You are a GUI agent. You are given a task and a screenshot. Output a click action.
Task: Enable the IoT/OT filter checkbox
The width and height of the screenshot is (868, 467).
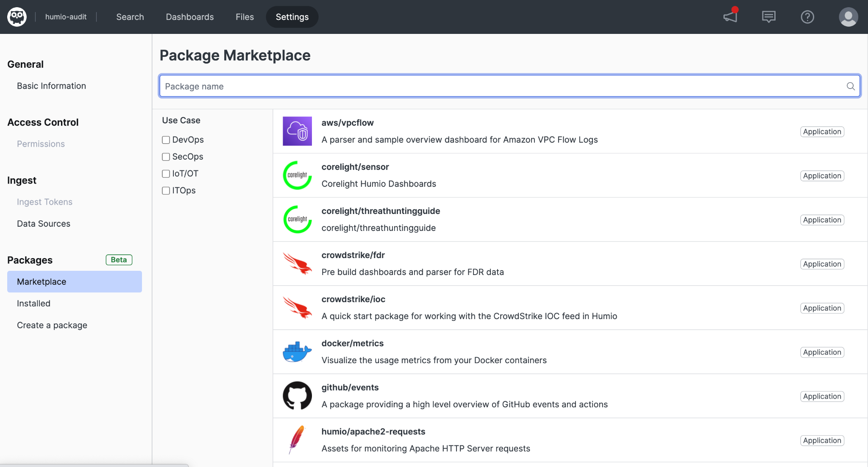click(166, 174)
